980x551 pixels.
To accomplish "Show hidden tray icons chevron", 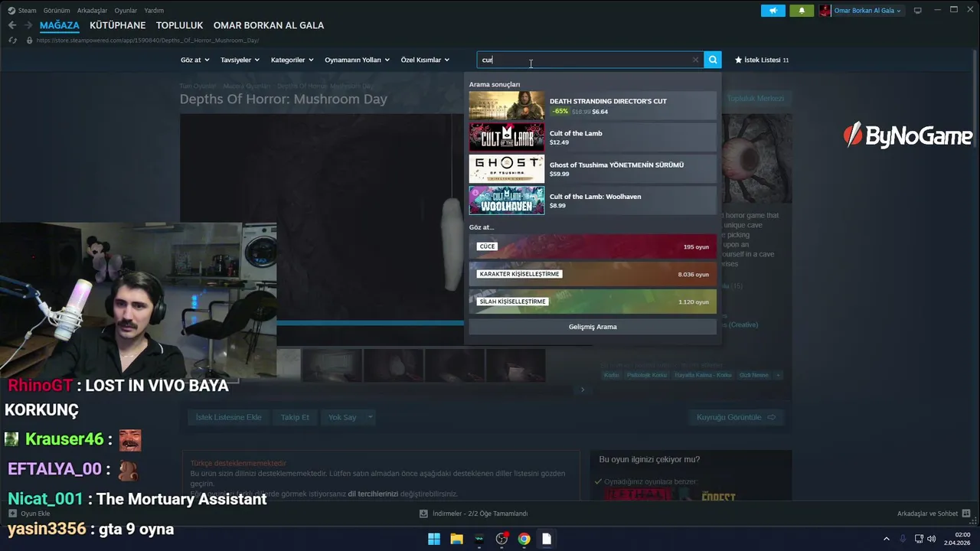I will pyautogui.click(x=887, y=539).
